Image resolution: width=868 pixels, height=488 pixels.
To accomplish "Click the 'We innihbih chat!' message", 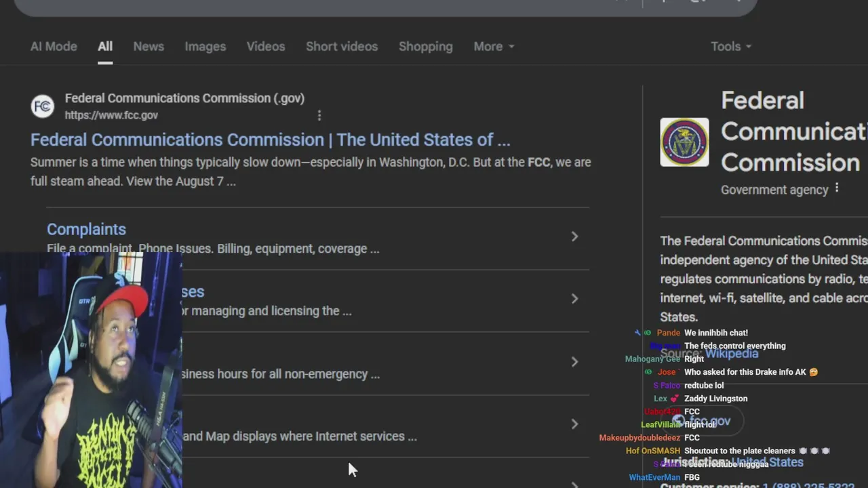I will click(x=716, y=333).
